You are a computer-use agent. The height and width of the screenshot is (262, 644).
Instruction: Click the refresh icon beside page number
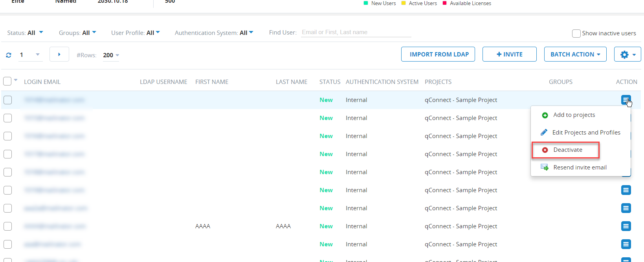[9, 55]
